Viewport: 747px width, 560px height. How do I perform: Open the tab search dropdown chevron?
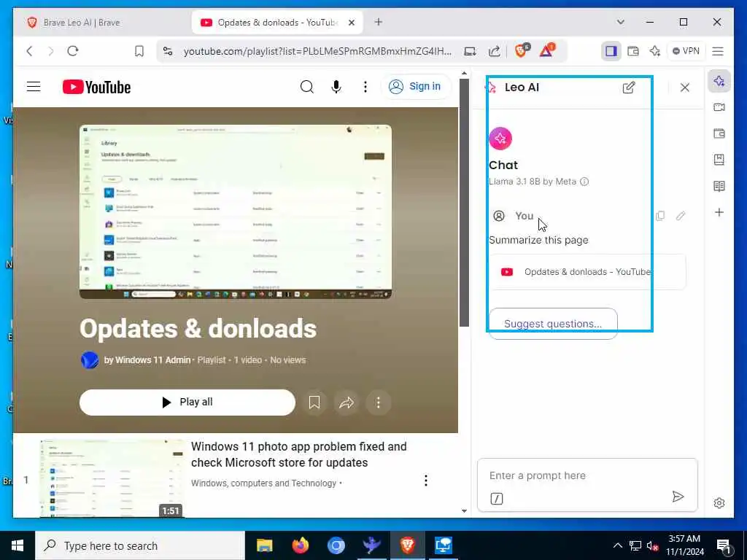(620, 22)
